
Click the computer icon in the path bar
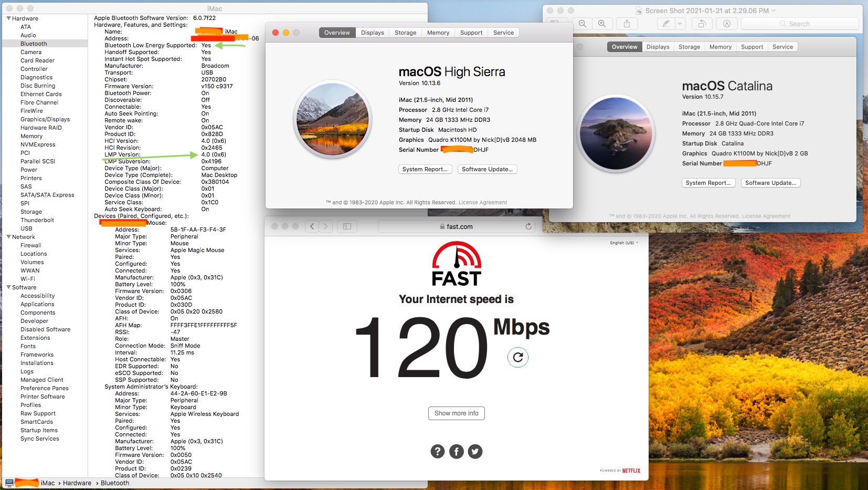click(x=9, y=483)
